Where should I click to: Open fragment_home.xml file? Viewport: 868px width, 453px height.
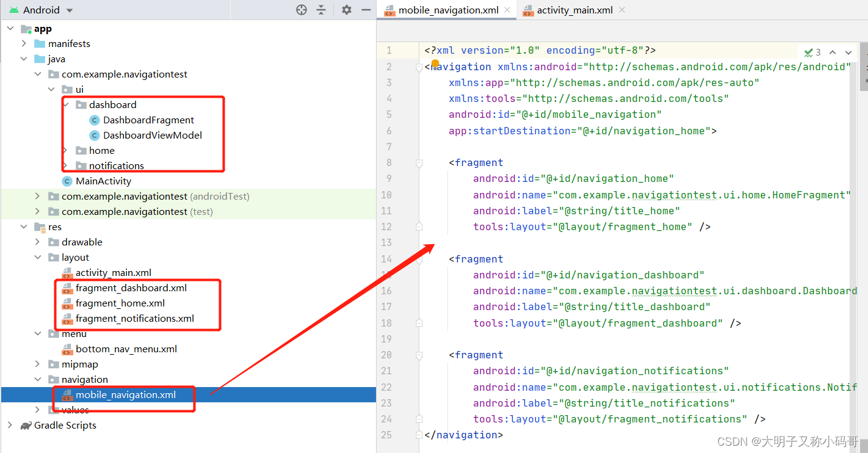coord(120,303)
